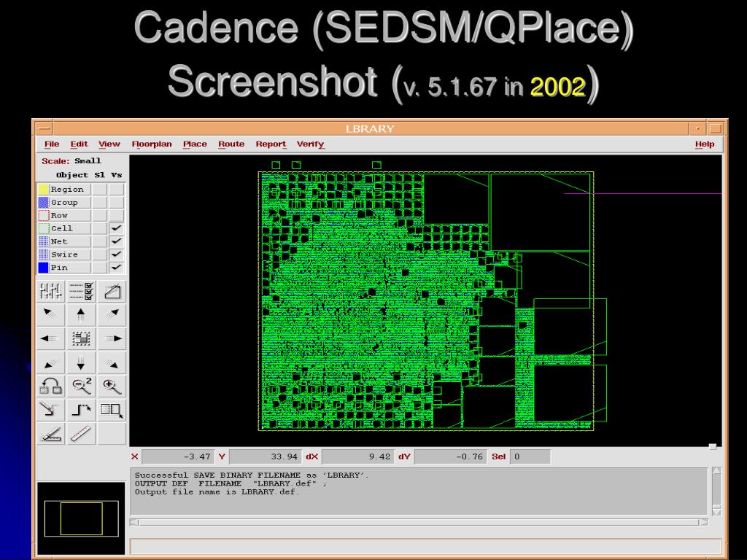Pick the pencil-ruler measure tool
The image size is (747, 560).
pos(50,434)
